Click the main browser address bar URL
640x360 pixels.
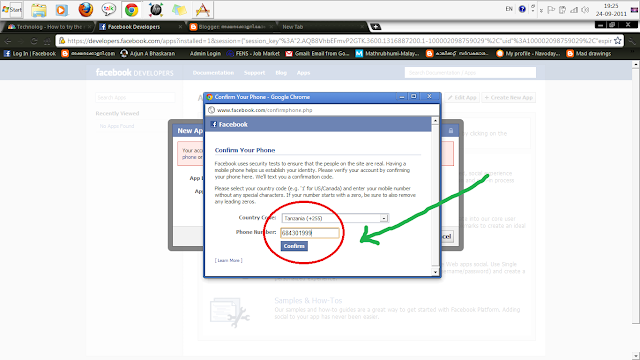[339, 41]
